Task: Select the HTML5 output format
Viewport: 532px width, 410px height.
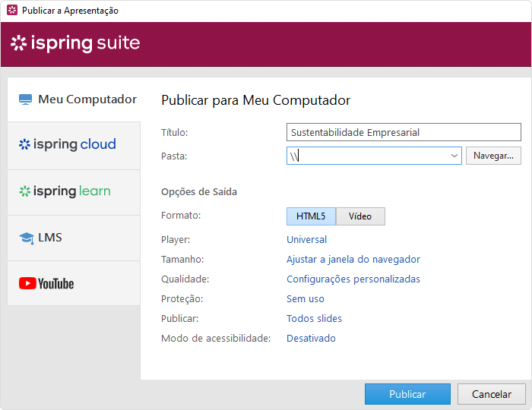Action: (x=311, y=216)
